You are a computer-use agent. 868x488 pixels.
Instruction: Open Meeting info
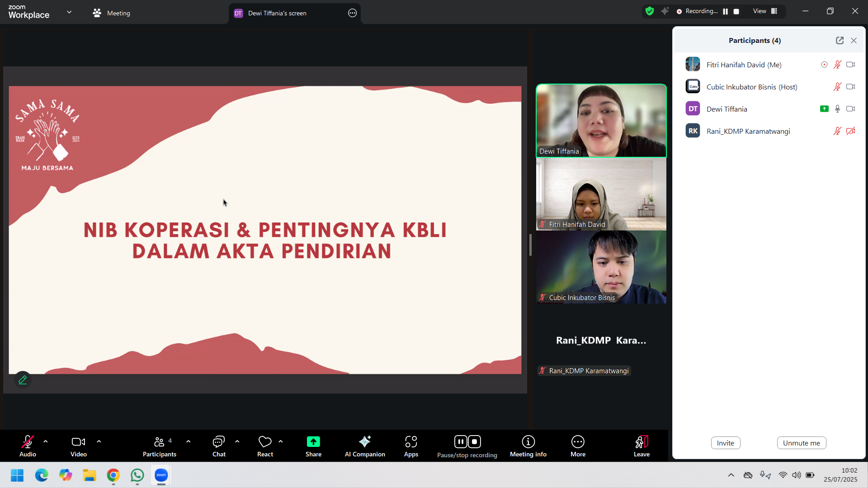click(x=528, y=446)
